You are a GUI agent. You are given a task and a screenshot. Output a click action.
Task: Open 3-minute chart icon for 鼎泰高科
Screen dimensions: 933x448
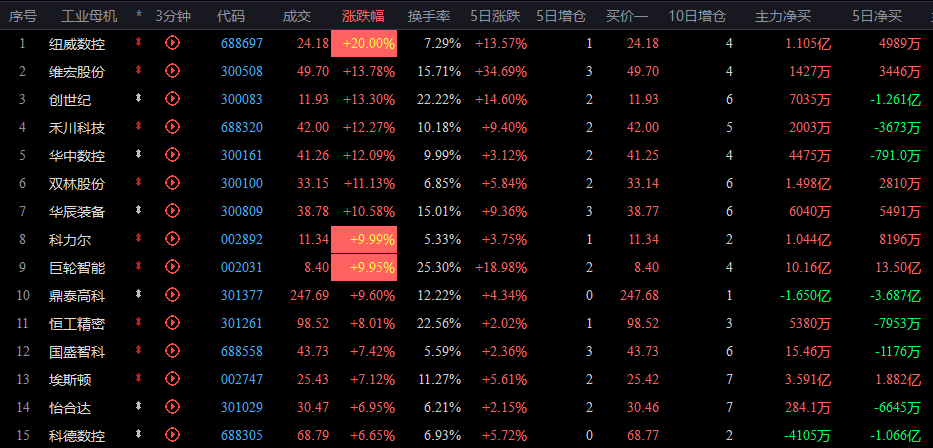[173, 295]
